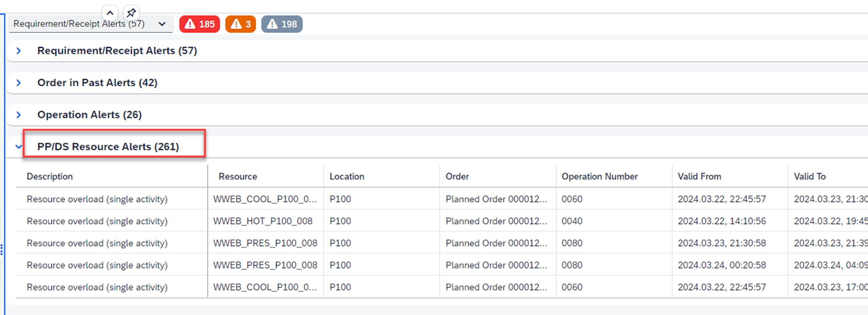The image size is (868, 315).
Task: Select the WWEB_HOT_P100_008 resource row
Action: (x=262, y=221)
